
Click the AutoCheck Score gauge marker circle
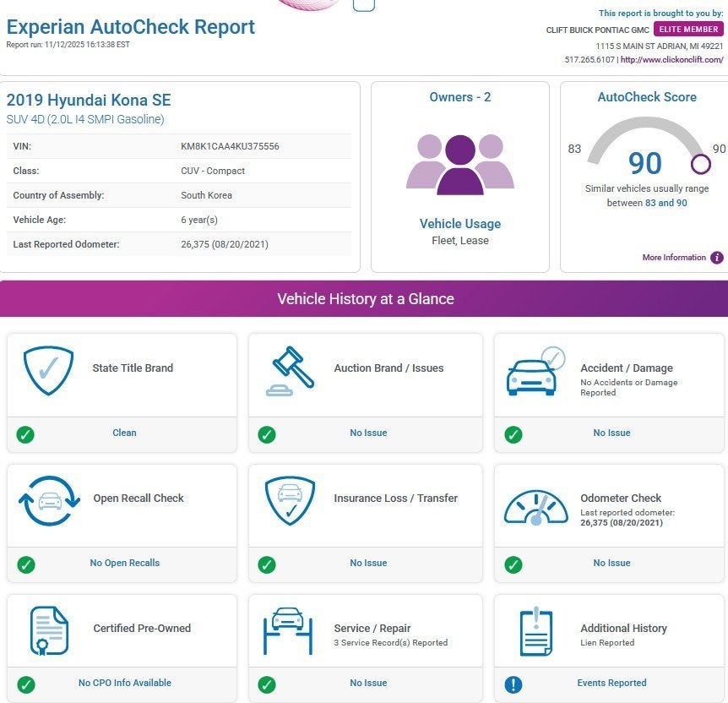pos(701,163)
